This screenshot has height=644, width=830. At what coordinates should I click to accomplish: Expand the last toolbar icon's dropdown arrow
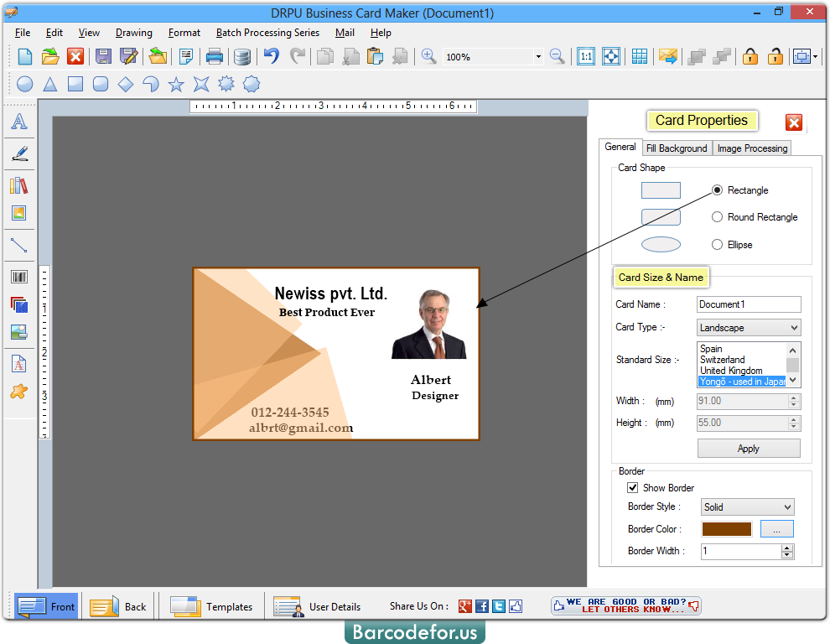click(x=815, y=56)
